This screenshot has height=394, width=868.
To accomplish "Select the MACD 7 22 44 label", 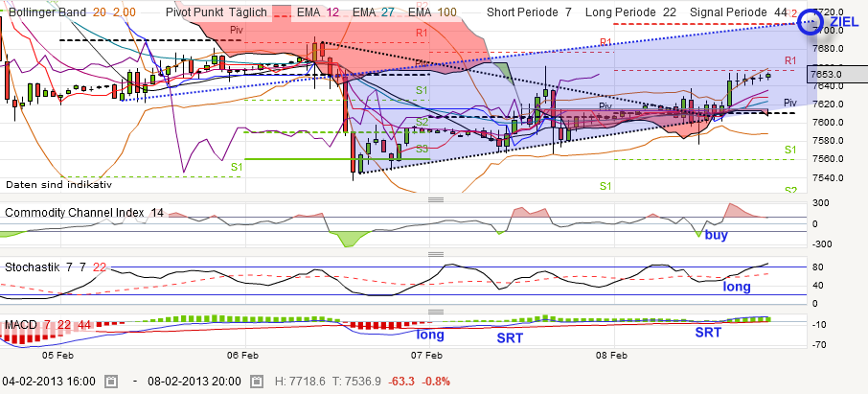I will point(48,324).
